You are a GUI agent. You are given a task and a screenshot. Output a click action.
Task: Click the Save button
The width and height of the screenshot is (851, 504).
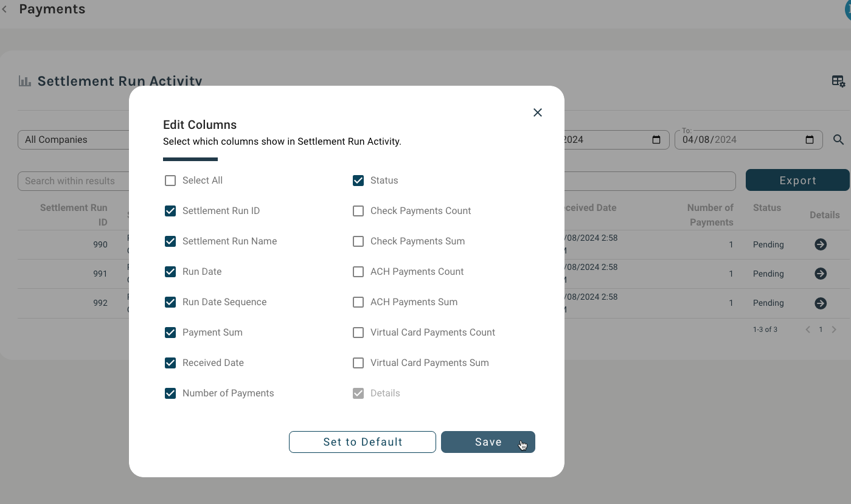click(488, 442)
